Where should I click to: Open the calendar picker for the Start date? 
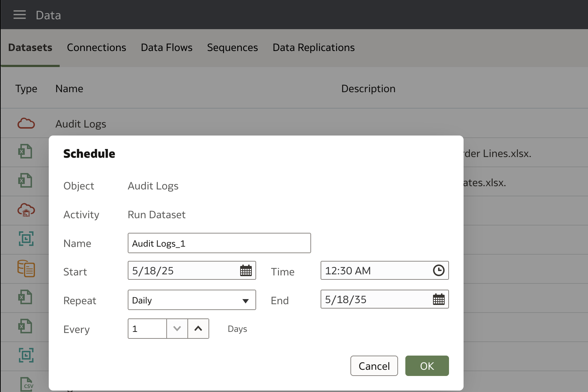pyautogui.click(x=246, y=270)
